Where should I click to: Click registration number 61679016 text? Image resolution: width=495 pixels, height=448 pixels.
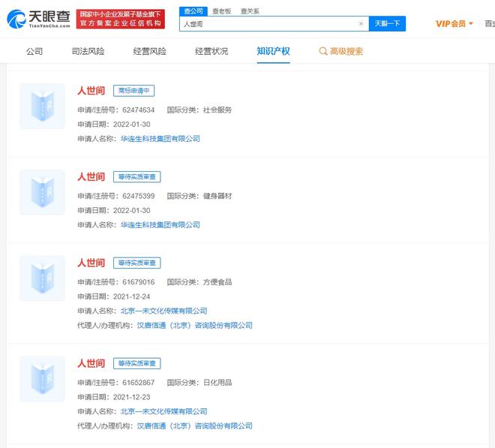pos(139,282)
